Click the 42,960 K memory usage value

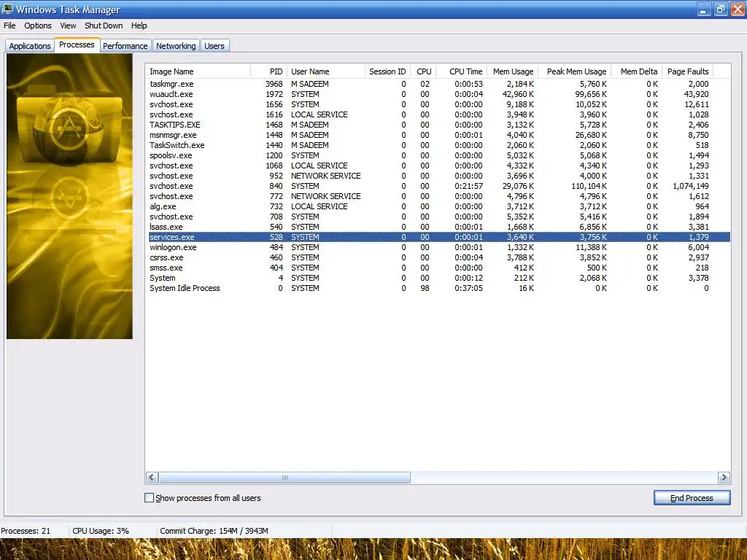tap(519, 94)
